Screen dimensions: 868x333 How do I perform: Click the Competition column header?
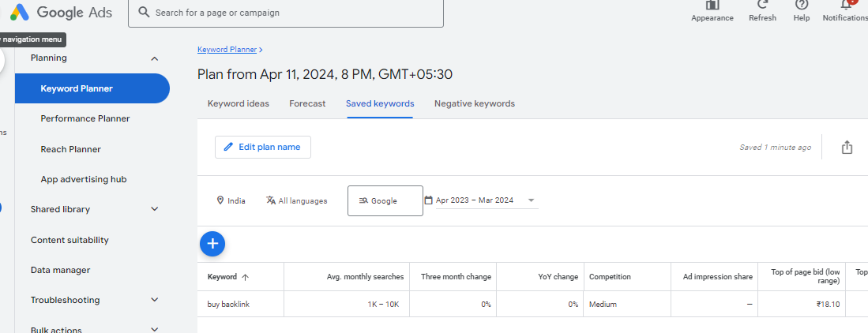coord(610,276)
